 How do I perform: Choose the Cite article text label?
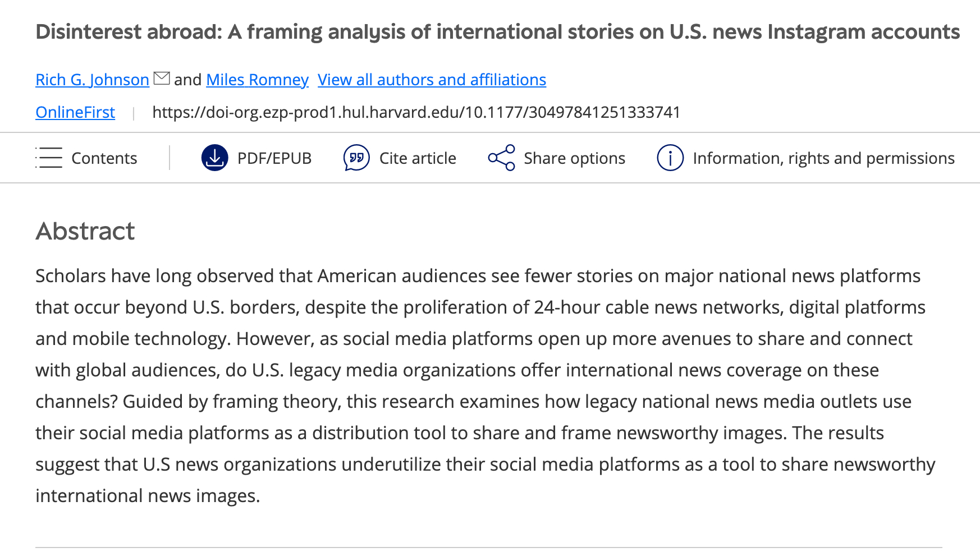[x=418, y=158]
